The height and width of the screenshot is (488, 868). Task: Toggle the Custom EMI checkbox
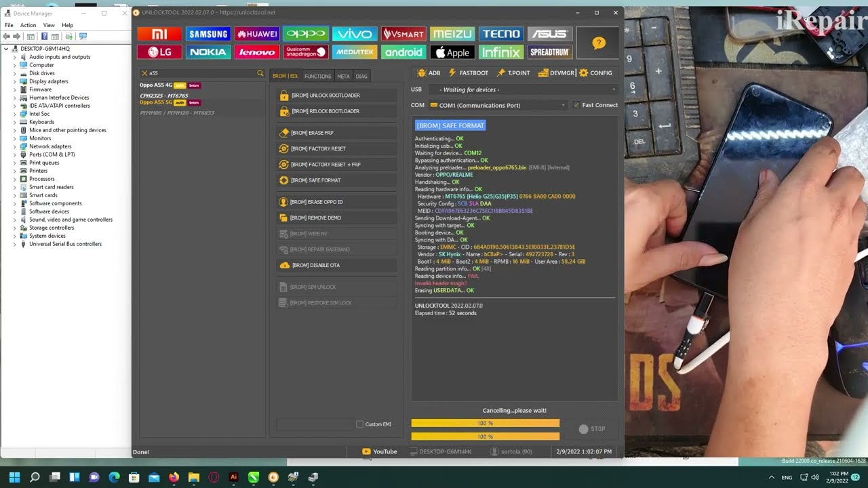tap(360, 424)
